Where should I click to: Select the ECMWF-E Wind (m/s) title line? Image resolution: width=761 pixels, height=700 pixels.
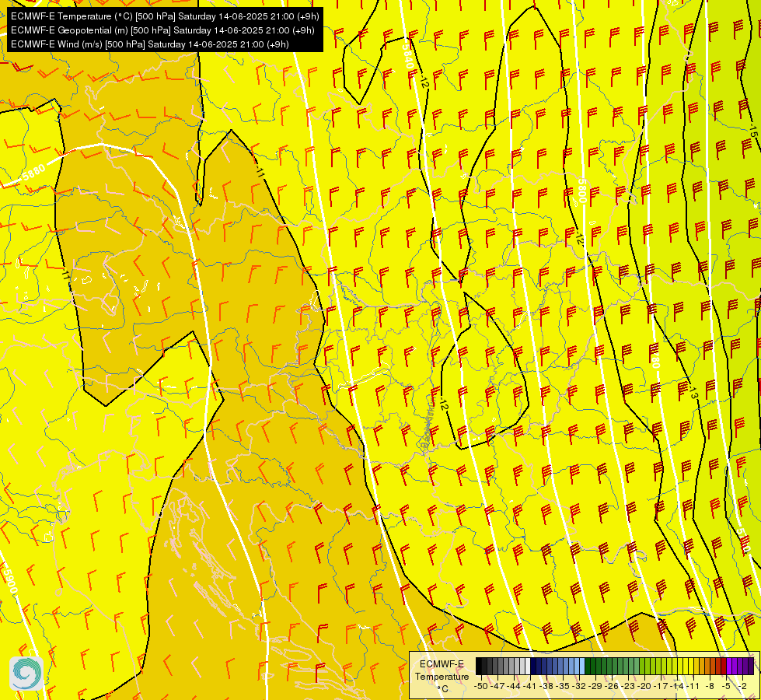point(150,44)
